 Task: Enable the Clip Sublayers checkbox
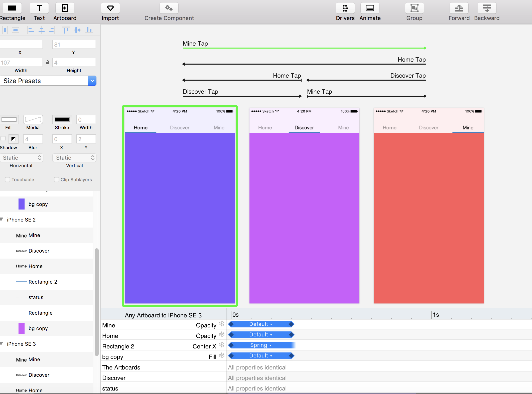tap(57, 179)
